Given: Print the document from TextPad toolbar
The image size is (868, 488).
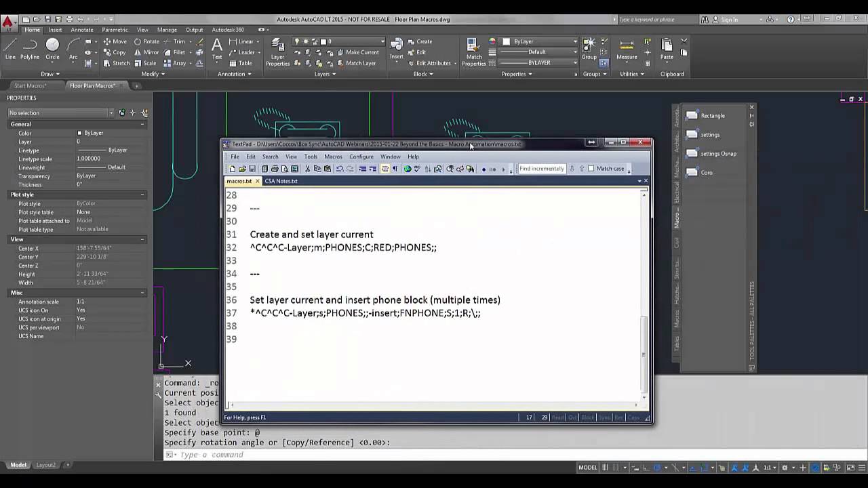Looking at the screenshot, I should [275, 169].
